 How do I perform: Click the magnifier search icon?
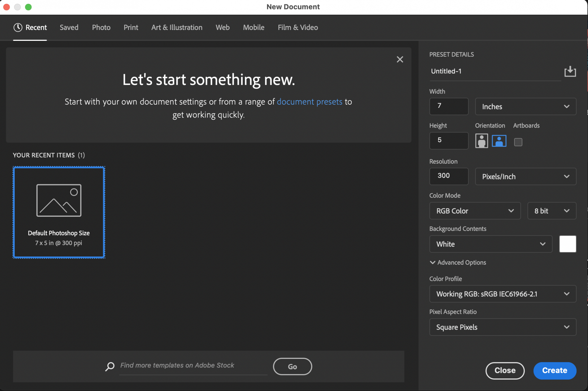(110, 366)
